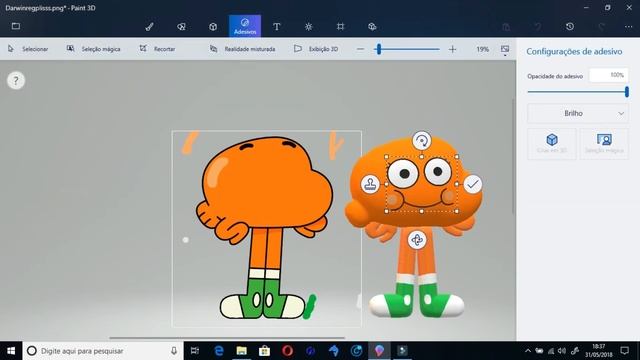Click the horizontal canvas scrollbar
The width and height of the screenshot is (640, 360).
[227, 338]
